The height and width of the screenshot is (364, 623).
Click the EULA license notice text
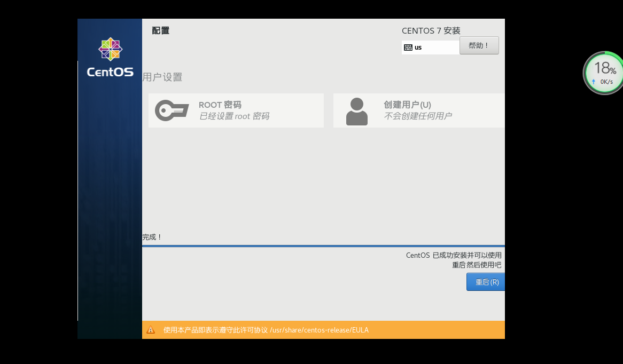(266, 330)
